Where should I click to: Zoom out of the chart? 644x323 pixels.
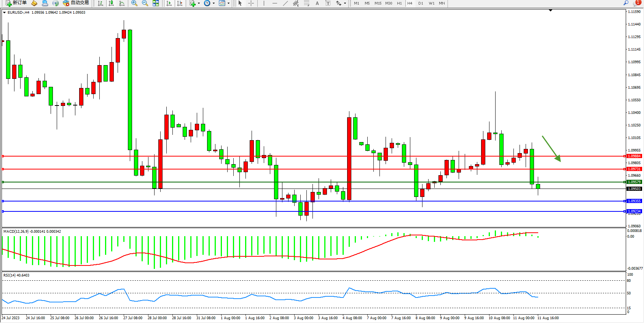click(145, 3)
